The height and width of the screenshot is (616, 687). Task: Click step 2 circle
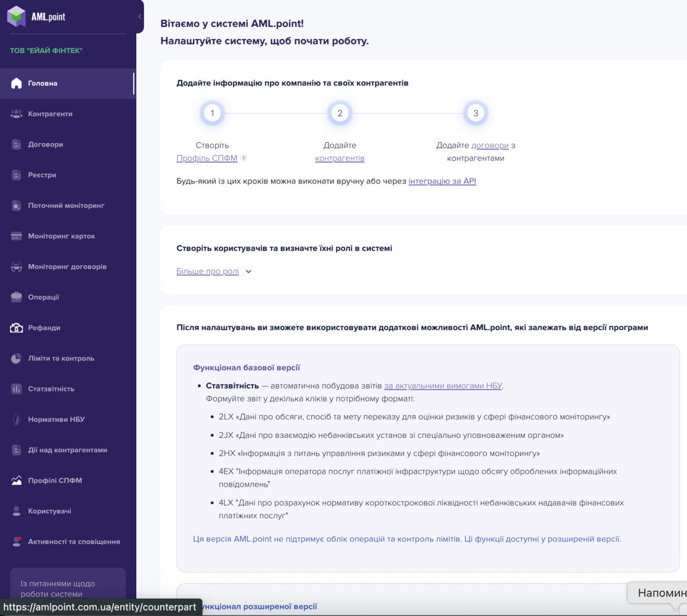340,113
